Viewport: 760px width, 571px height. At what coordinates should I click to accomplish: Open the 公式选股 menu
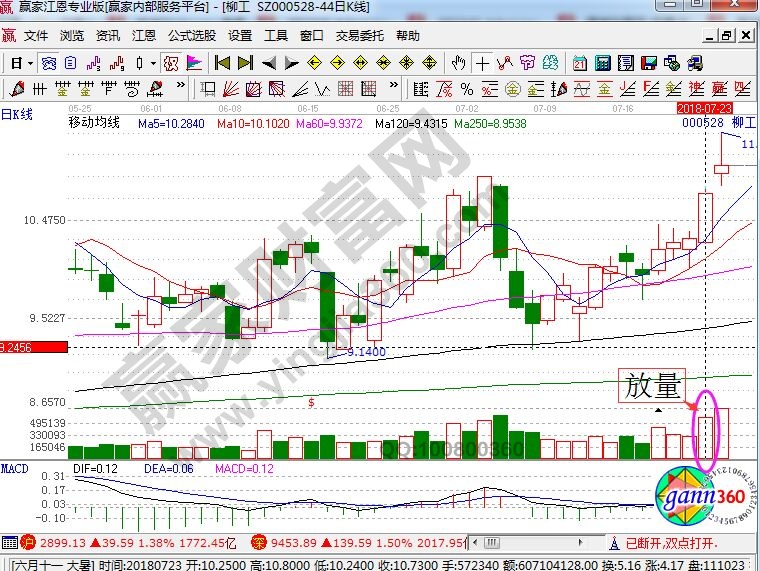pos(190,35)
